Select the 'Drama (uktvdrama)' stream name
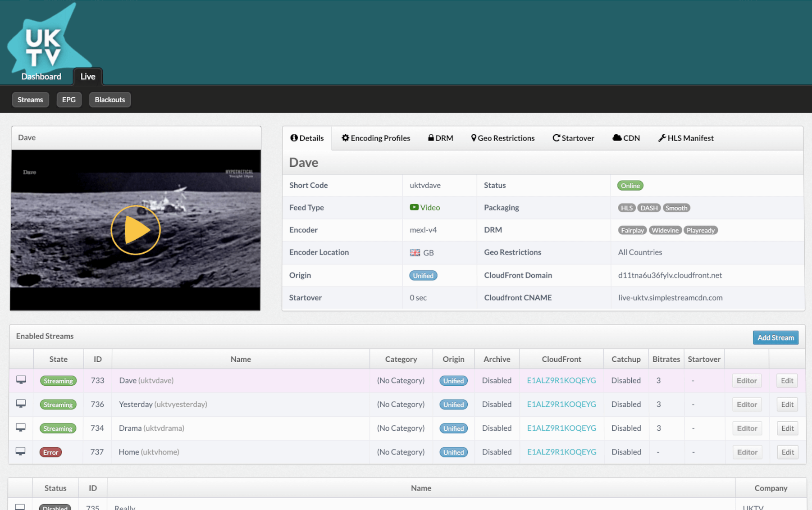 pos(151,428)
